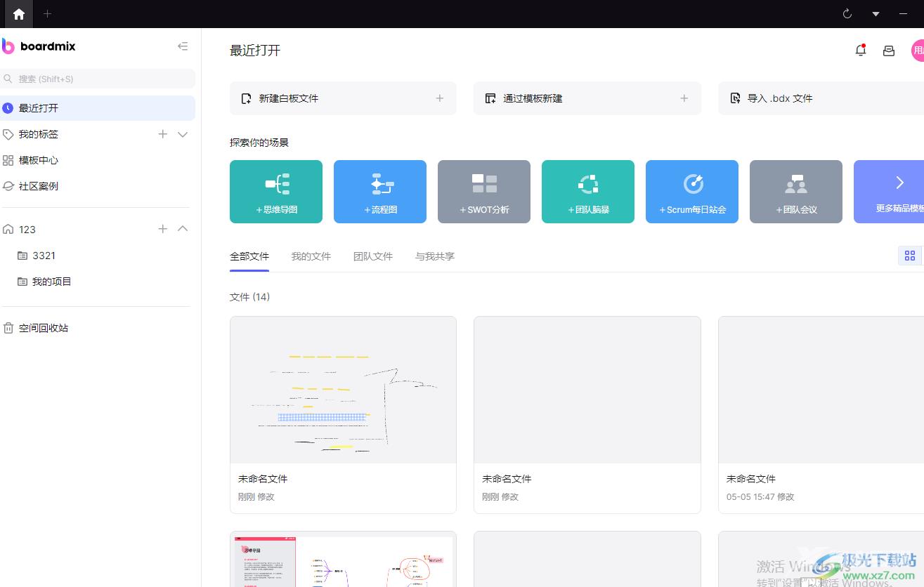The height and width of the screenshot is (587, 924).
Task: Focus the search field (Shift+S)
Action: coord(98,79)
